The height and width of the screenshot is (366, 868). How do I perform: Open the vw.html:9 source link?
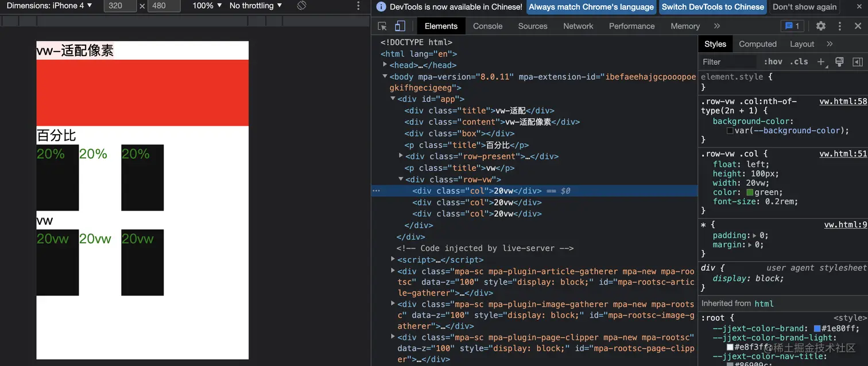pos(845,224)
